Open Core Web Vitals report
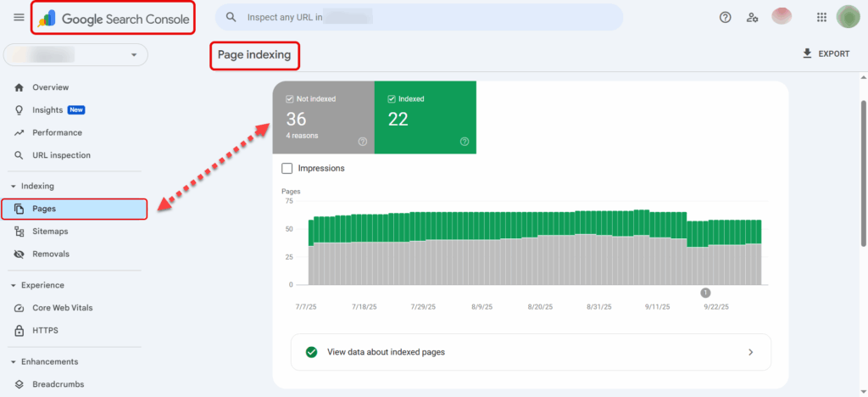The width and height of the screenshot is (868, 397). click(64, 308)
